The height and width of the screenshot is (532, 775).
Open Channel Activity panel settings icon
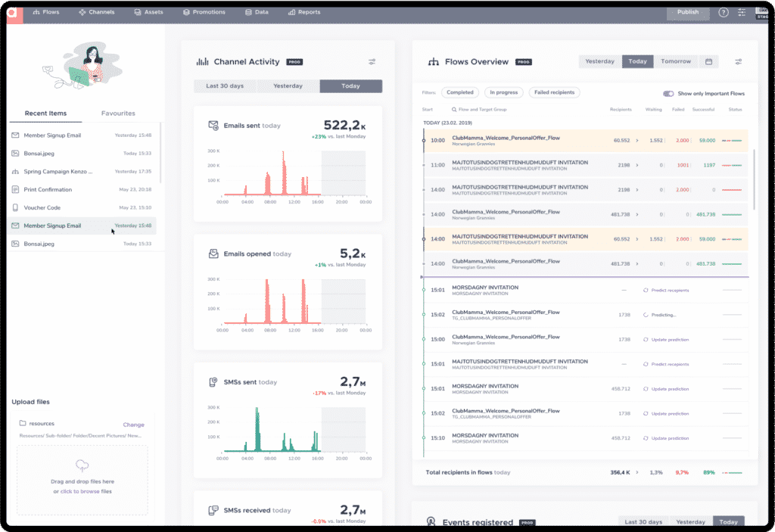coord(372,62)
